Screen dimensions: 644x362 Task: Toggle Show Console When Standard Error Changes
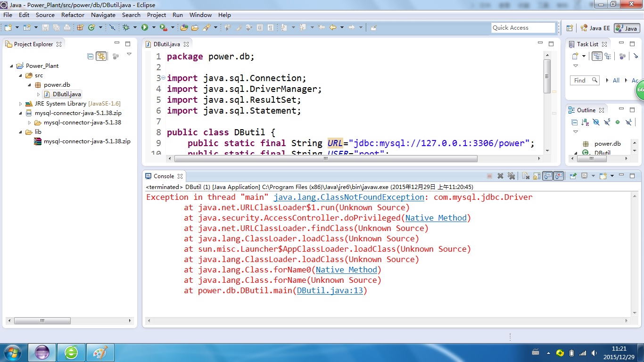coord(558,176)
